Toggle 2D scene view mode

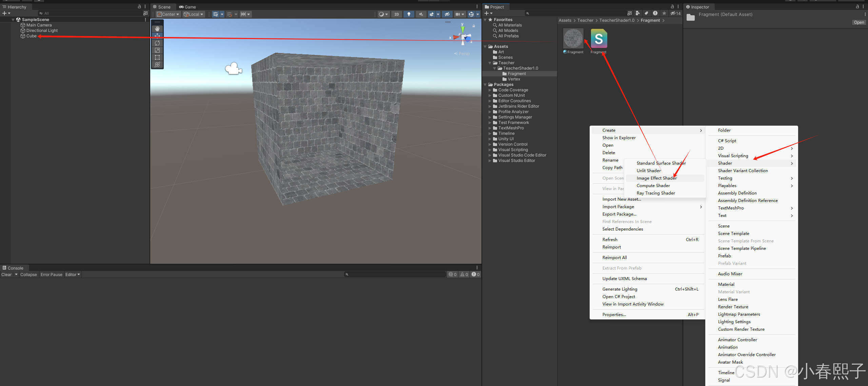396,14
